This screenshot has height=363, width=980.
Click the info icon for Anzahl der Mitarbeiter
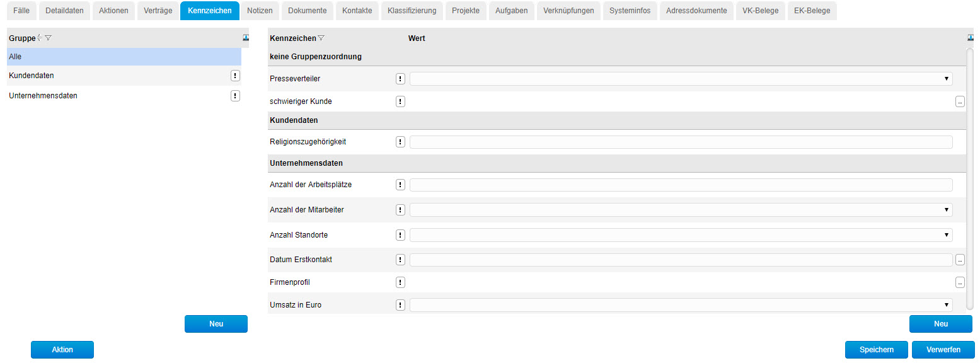coord(400,210)
